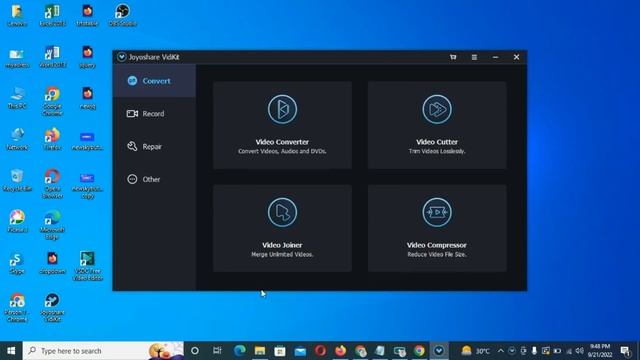Image resolution: width=640 pixels, height=360 pixels.
Task: Open the Mail app on the taskbar
Action: (300, 351)
